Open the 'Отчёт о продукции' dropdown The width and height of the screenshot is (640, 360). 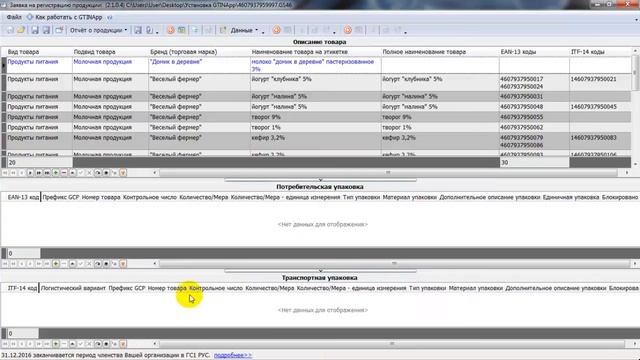98,30
